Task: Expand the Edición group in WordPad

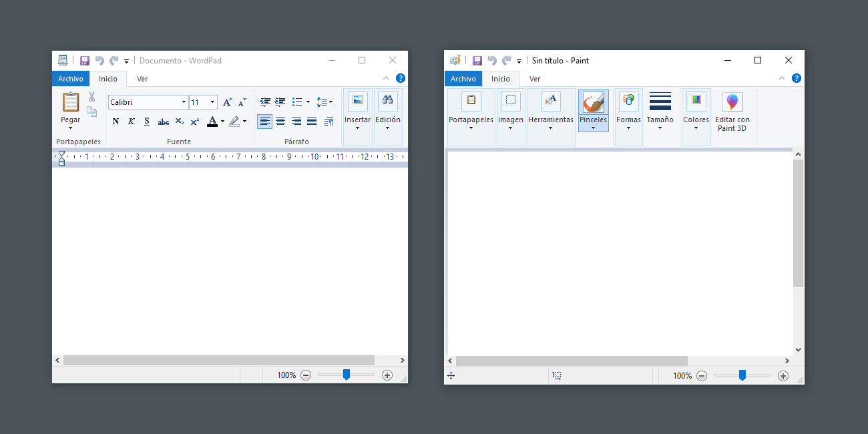Action: pyautogui.click(x=388, y=118)
